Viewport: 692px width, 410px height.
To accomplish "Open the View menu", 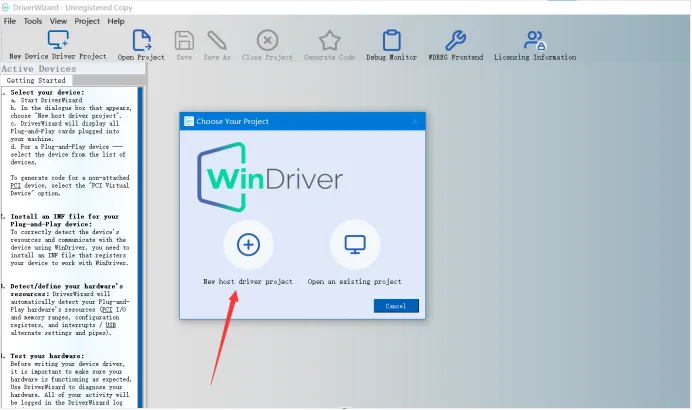I will coord(58,20).
